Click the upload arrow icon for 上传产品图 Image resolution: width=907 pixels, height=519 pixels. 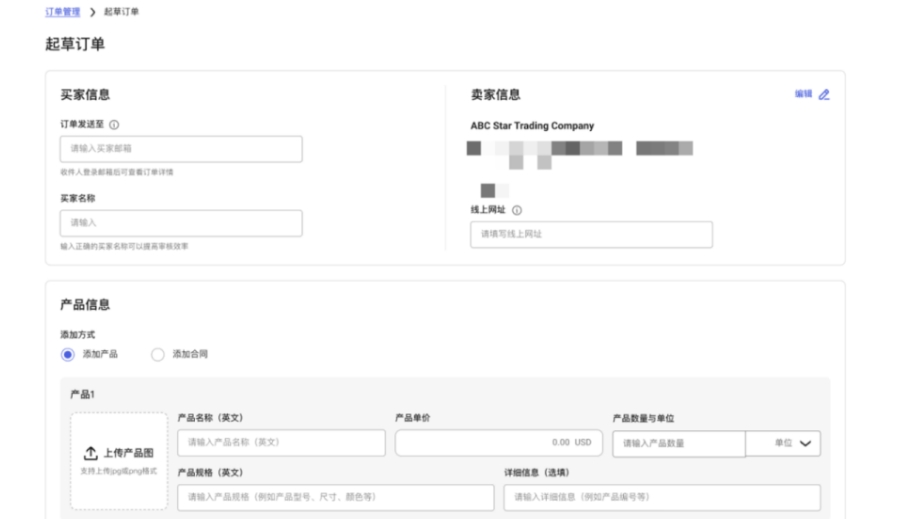[x=90, y=453]
